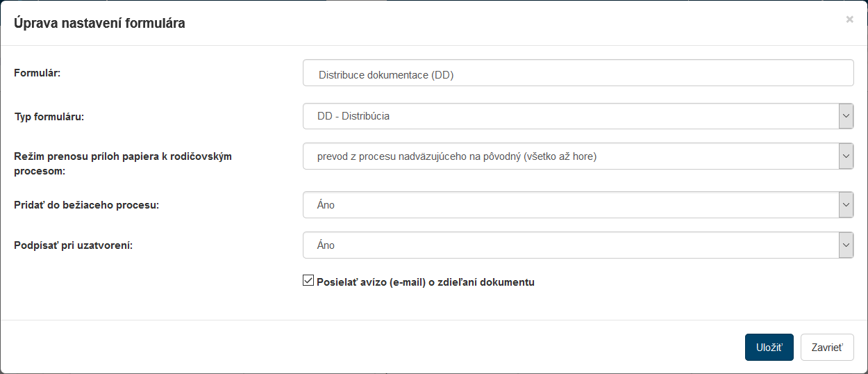
Task: Click the arrow of the Podpísať pri uzatvorení dropdown
Action: (x=846, y=245)
